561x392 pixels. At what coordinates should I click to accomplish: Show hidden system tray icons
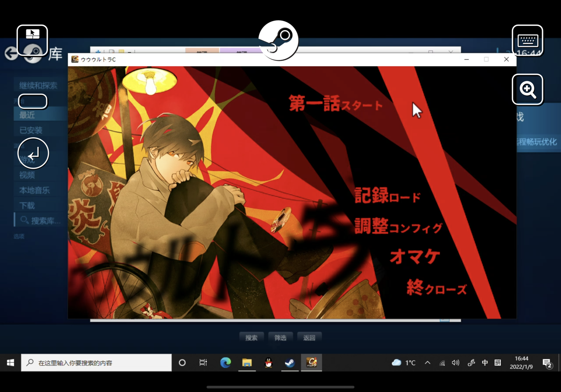coord(428,363)
